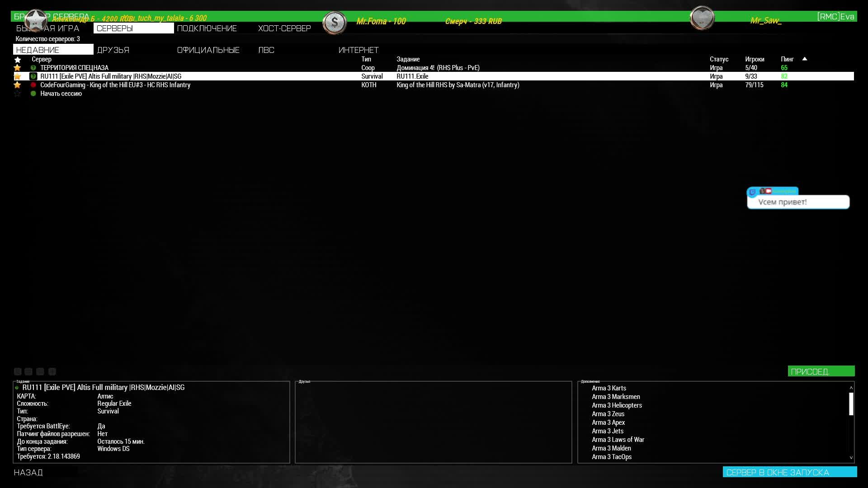The image size is (868, 488).
Task: Open the ХОСТ-СЕРВЕР tab
Action: [284, 28]
